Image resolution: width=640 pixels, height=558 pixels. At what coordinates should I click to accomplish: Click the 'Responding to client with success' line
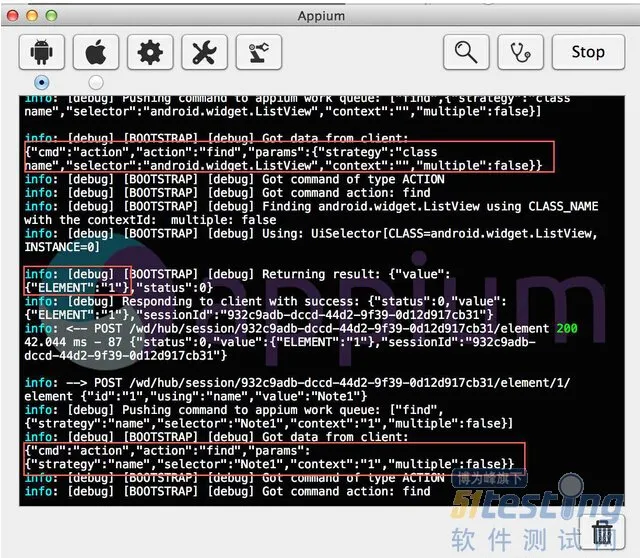coord(266,301)
